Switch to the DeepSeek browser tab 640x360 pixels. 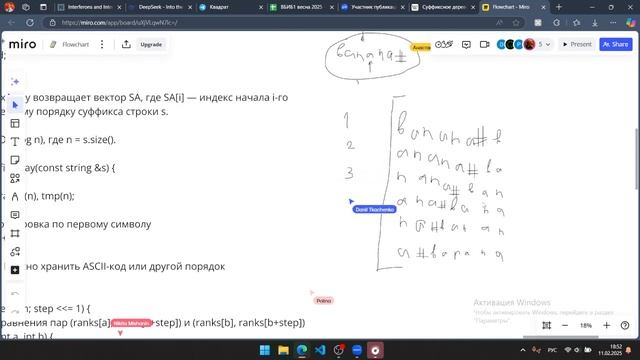point(160,7)
